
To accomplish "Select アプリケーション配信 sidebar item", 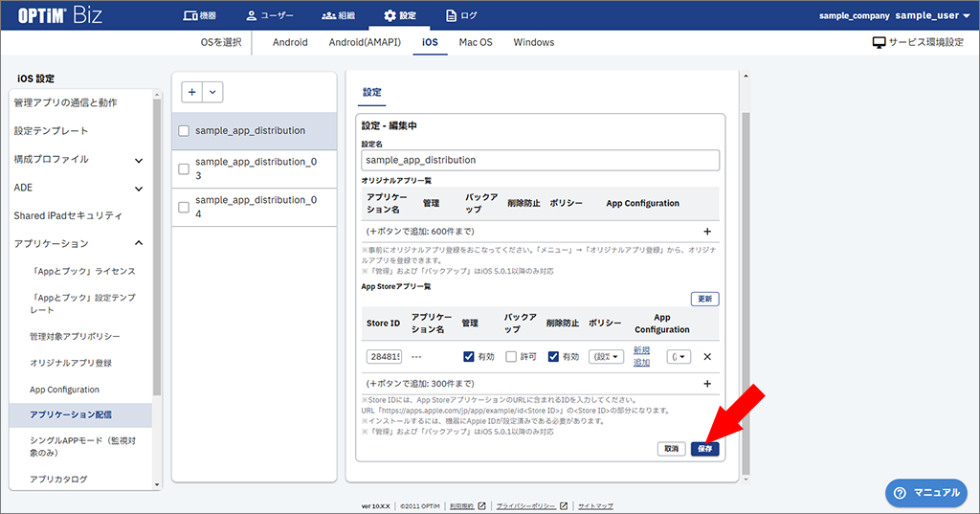I will pos(80,415).
